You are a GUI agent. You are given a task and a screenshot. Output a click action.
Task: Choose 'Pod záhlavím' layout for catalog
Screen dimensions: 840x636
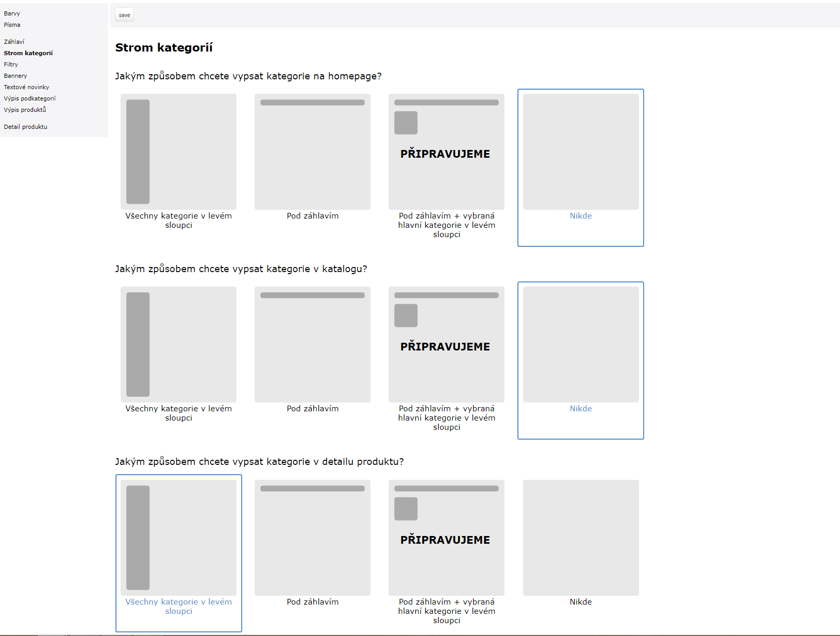pos(312,344)
